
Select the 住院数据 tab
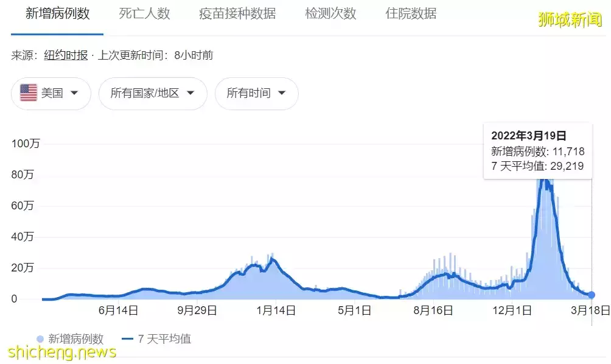tap(411, 15)
